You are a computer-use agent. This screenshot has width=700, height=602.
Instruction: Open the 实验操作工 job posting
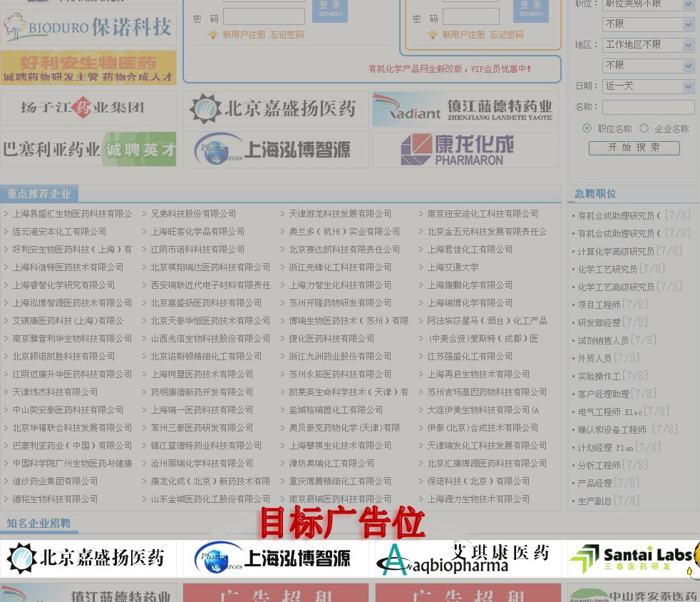pos(599,377)
